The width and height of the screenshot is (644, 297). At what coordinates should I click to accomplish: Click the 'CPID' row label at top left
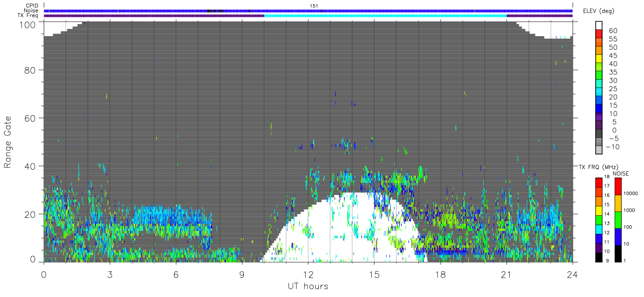pyautogui.click(x=33, y=6)
